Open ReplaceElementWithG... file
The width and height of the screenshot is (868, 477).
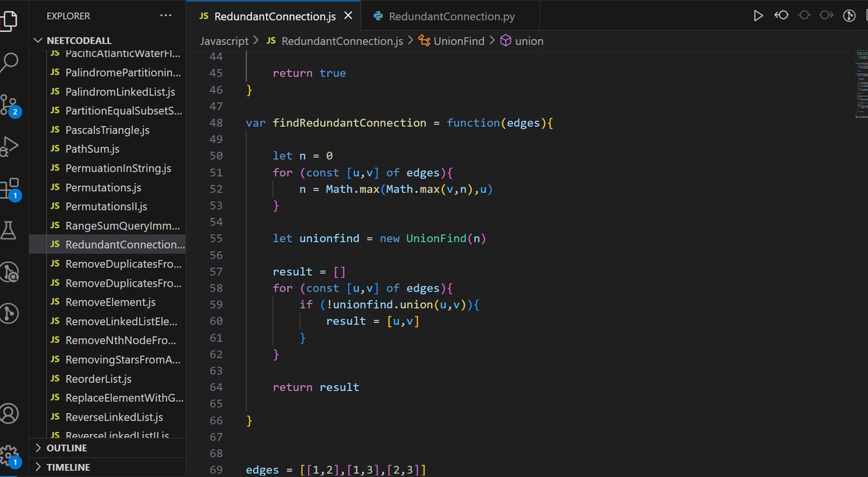pyautogui.click(x=107, y=397)
